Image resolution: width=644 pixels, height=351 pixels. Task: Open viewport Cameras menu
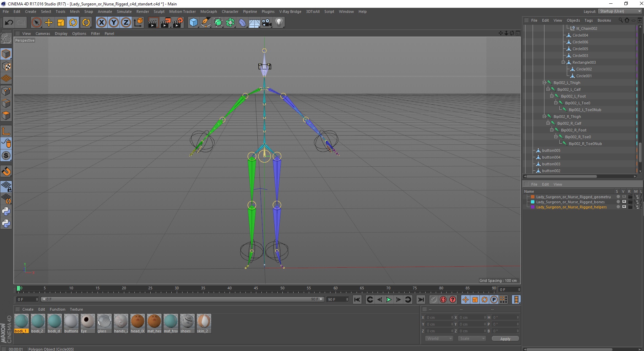coord(43,34)
